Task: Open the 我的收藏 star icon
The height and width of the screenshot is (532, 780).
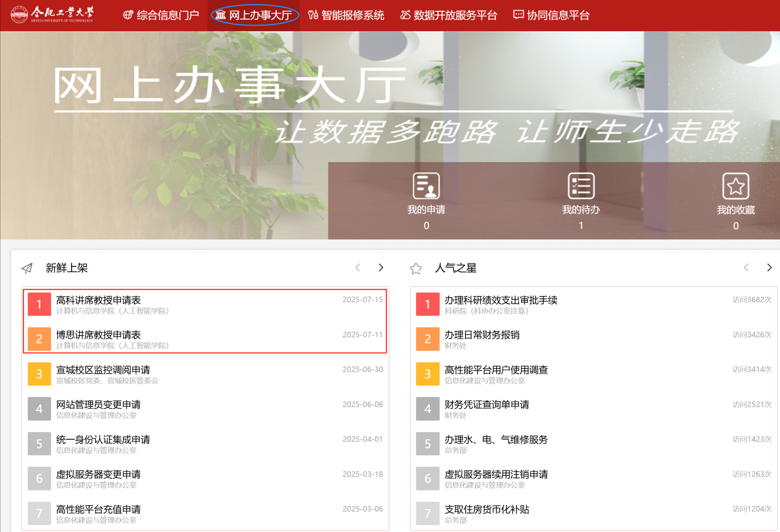Action: point(735,186)
